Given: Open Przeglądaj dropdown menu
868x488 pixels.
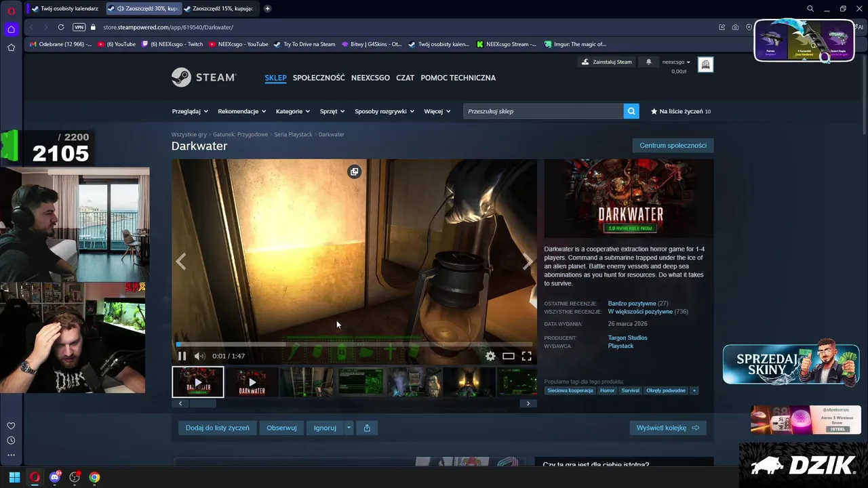Looking at the screenshot, I should point(189,111).
